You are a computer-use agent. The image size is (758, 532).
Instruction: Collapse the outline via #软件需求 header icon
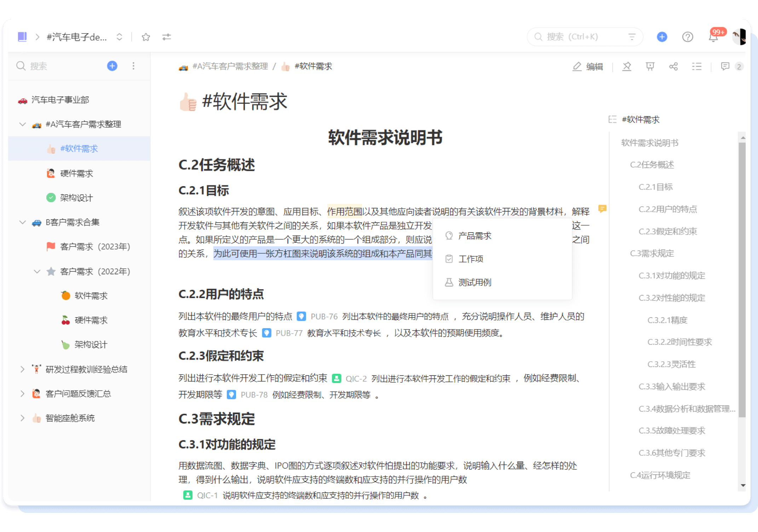click(x=612, y=120)
